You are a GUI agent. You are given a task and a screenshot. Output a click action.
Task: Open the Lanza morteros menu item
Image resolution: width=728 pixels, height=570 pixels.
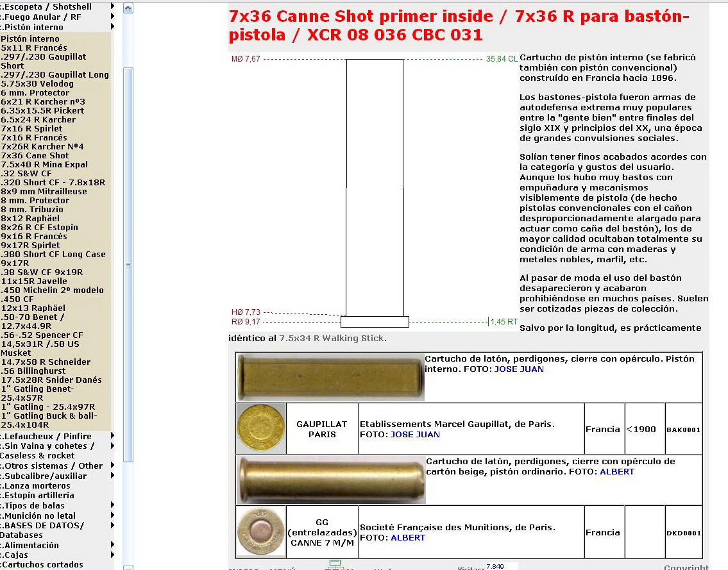point(36,485)
